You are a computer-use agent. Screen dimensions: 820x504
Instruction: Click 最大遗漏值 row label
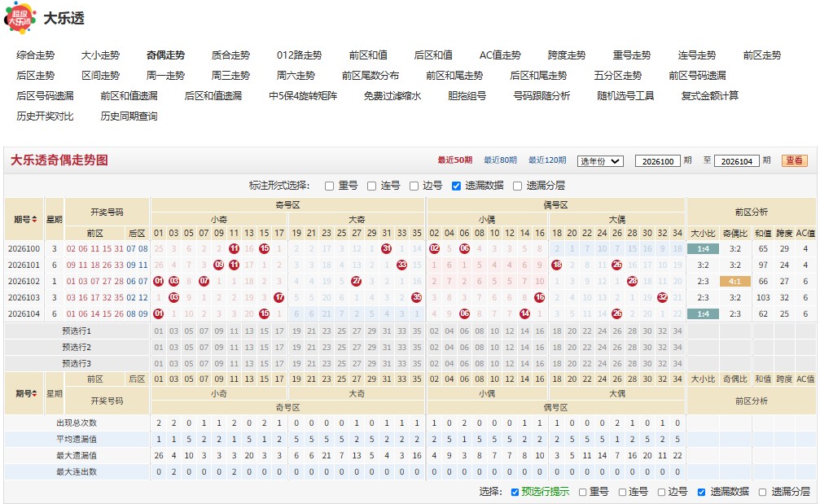[x=77, y=455]
